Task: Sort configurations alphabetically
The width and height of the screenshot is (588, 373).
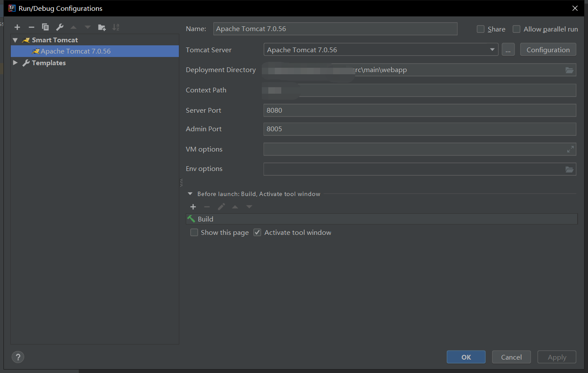Action: click(116, 27)
